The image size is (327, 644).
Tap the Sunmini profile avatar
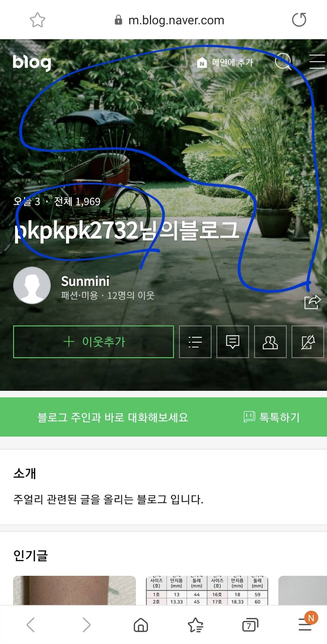[32, 285]
